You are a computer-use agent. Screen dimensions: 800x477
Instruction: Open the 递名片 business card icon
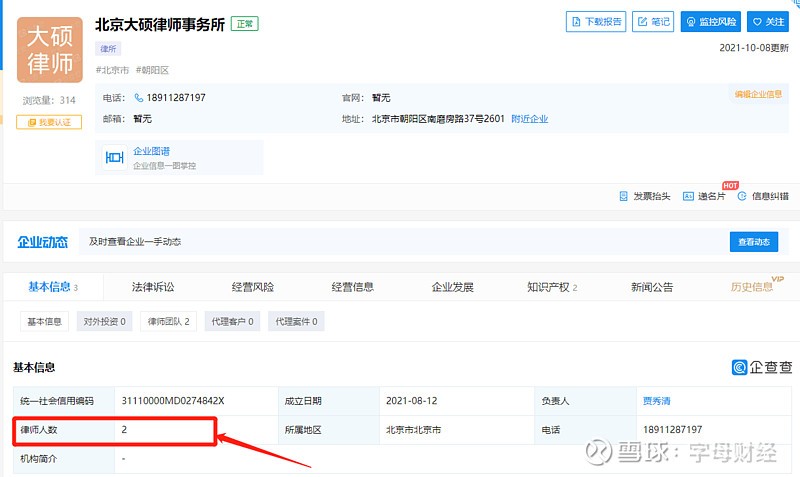click(x=688, y=197)
